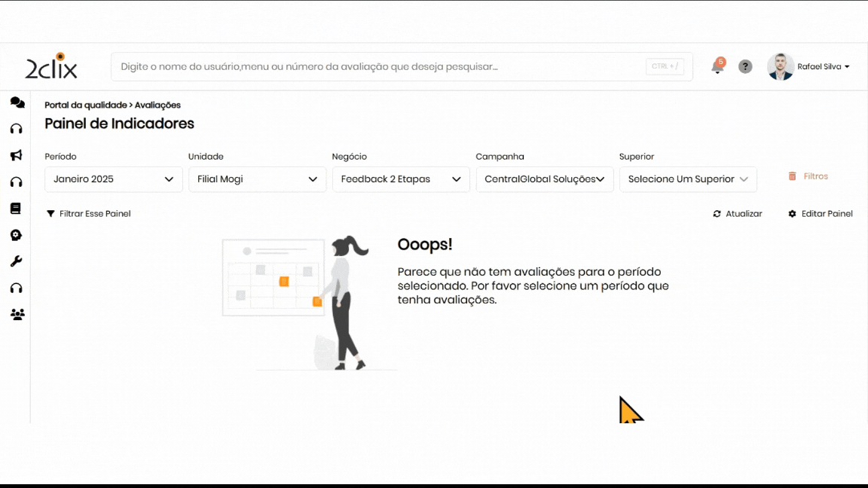Click Editar Painel
Viewport: 868px width, 488px height.
pyautogui.click(x=821, y=214)
